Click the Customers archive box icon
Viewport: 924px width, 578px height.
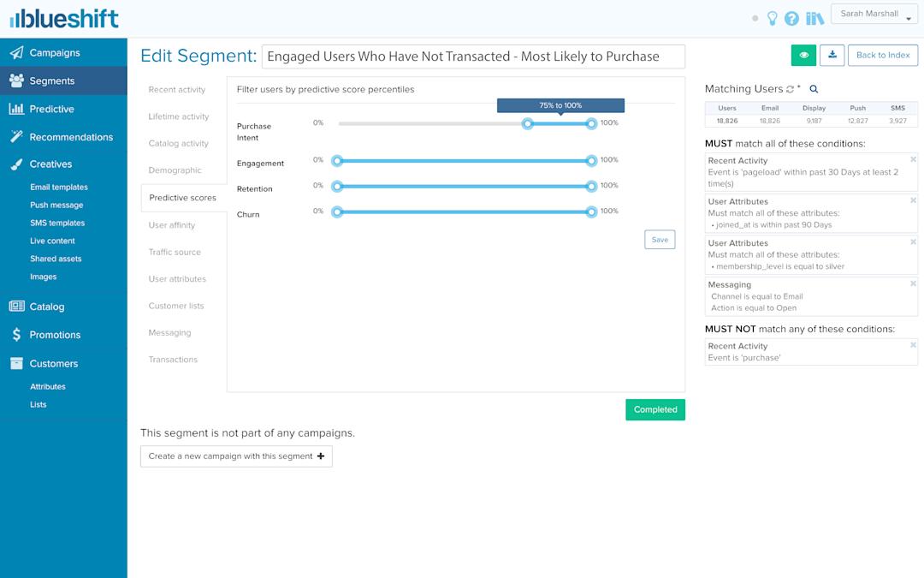click(x=16, y=363)
